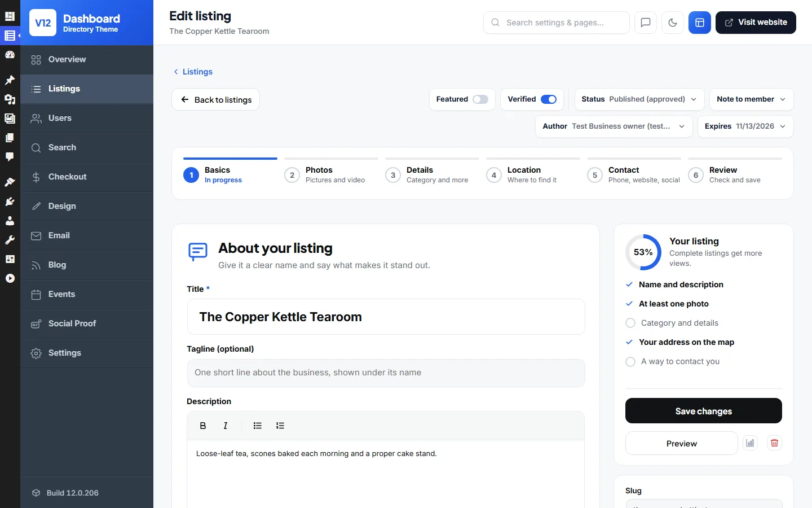The image size is (812, 508).
Task: Insert a bulleted list in Description
Action: [x=258, y=426]
